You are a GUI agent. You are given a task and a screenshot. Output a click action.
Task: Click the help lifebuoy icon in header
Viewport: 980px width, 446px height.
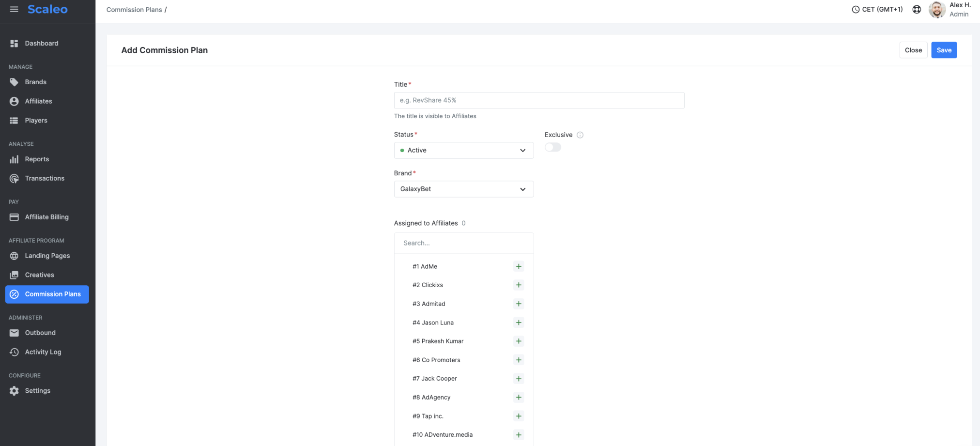tap(917, 9)
